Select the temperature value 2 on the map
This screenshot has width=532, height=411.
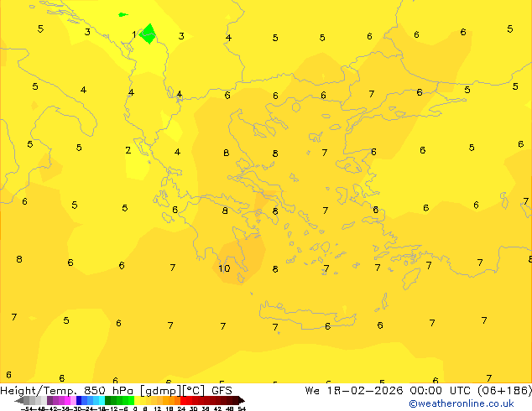click(x=128, y=150)
